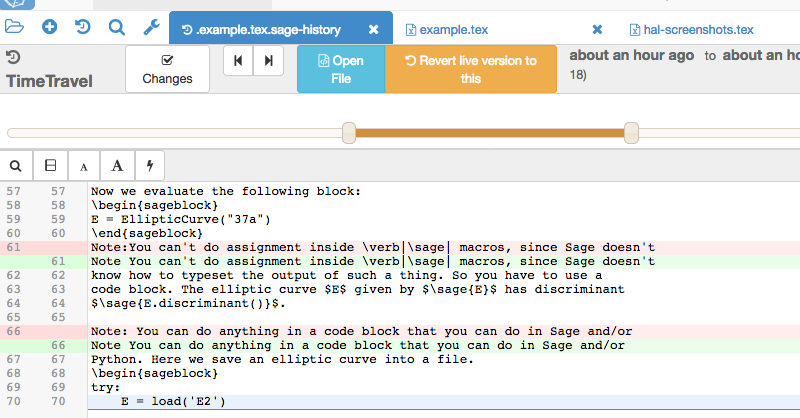
Task: Step to next revision
Action: tap(268, 62)
